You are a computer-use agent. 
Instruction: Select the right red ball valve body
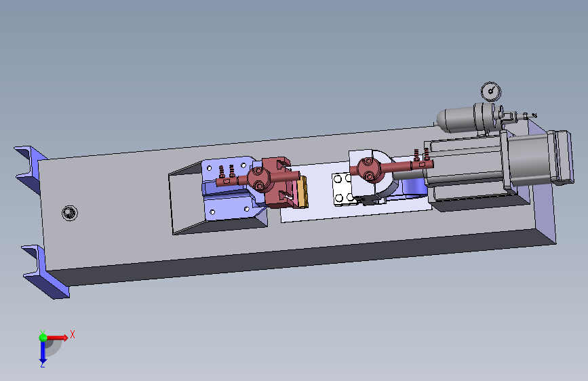[x=369, y=169]
